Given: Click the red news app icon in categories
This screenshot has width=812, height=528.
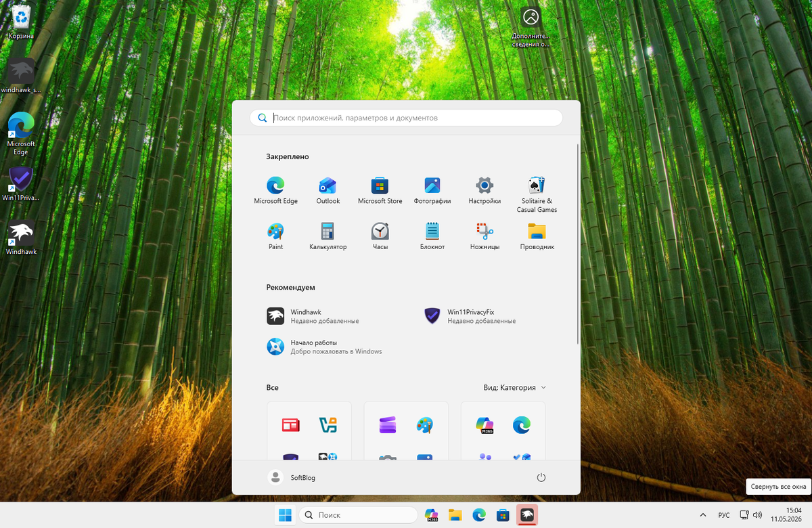Looking at the screenshot, I should click(290, 425).
